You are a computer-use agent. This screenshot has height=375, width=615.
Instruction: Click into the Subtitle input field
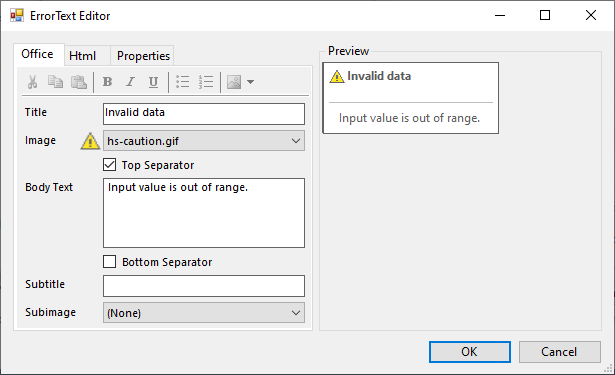204,286
